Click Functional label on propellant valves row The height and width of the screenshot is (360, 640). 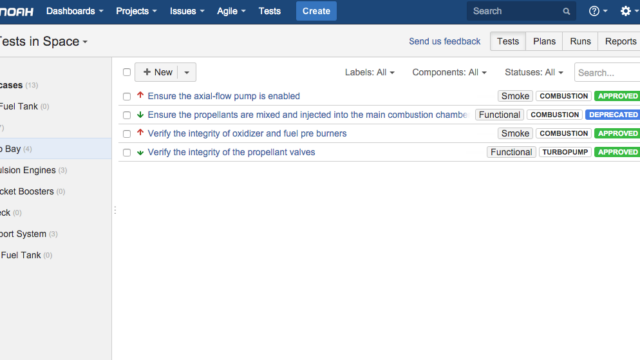[x=511, y=152]
